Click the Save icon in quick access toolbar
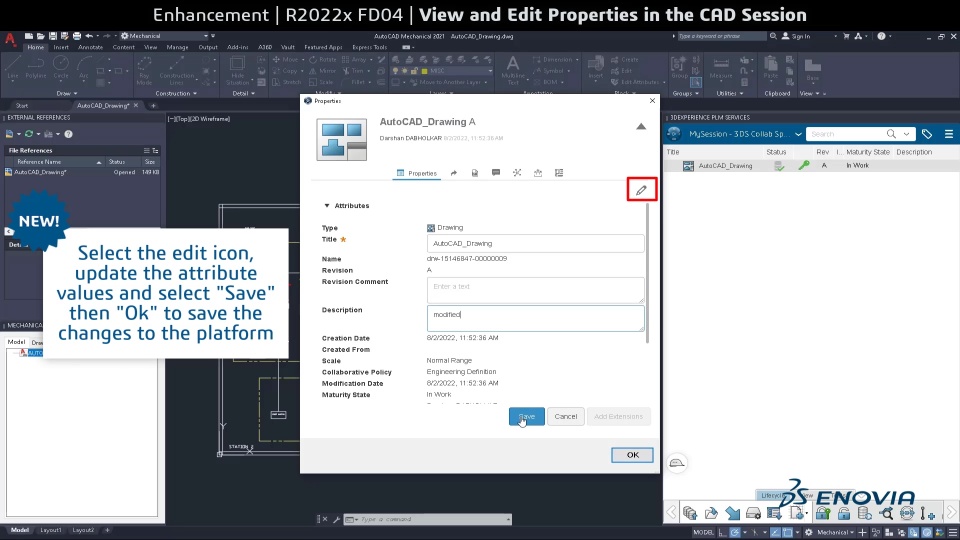This screenshot has width=960, height=540. 53,36
